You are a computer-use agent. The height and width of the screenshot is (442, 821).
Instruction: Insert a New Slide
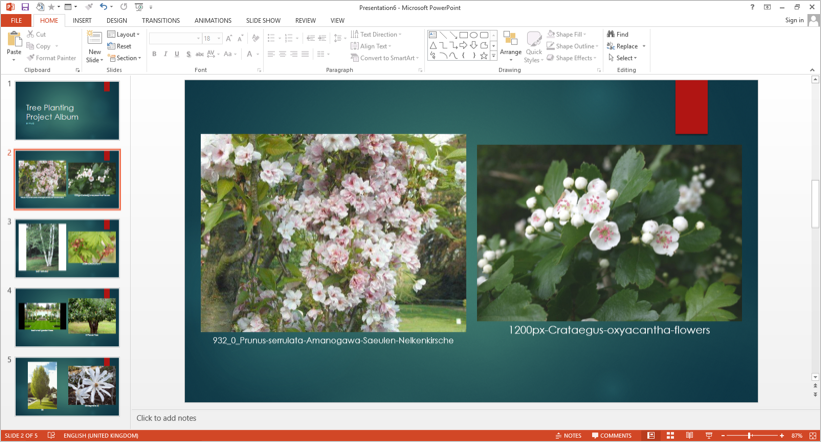94,40
